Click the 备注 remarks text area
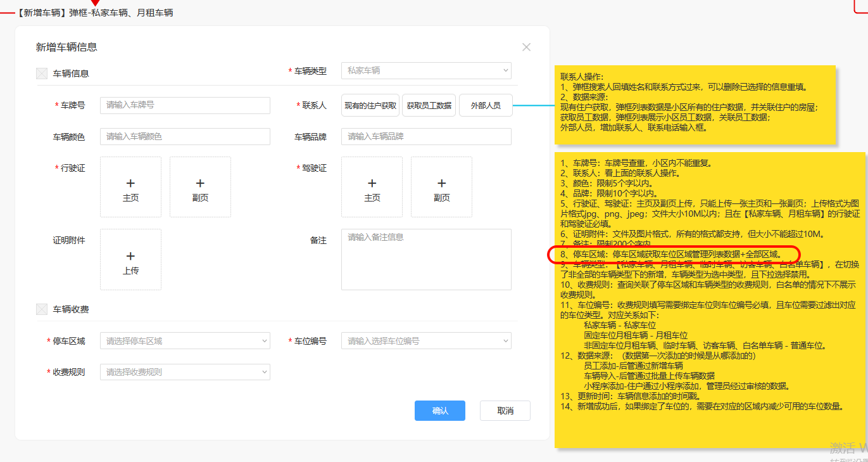The image size is (868, 462). [x=425, y=260]
